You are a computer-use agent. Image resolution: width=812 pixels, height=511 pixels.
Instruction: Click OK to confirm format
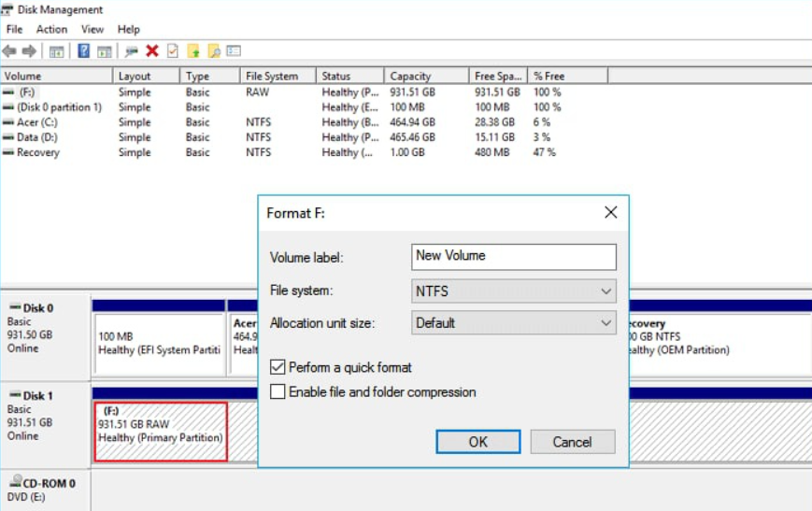coord(477,442)
